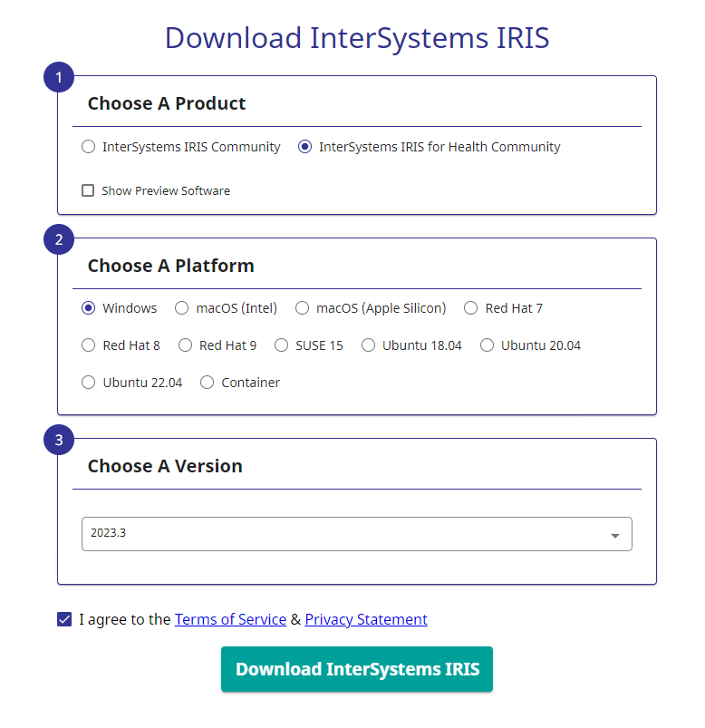The image size is (705, 728).
Task: Click the Download InterSystems IRIS page title
Action: [357, 37]
